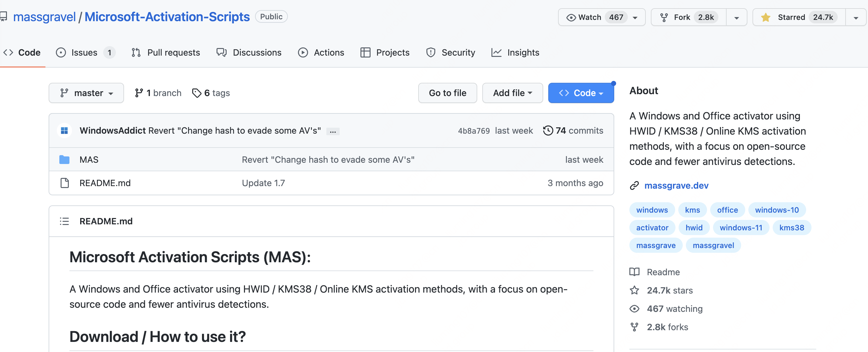The image size is (868, 352).
Task: Select the windows-10 topic tag
Action: tap(777, 210)
